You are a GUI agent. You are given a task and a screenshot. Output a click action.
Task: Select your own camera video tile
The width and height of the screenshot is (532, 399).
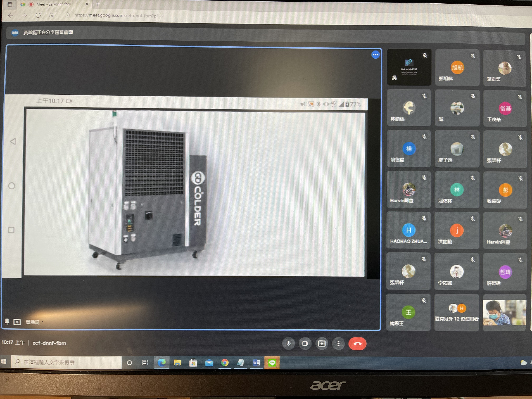tap(504, 313)
